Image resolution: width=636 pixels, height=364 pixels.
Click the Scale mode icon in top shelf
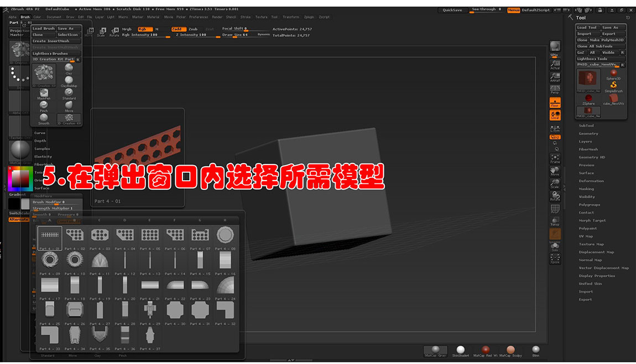click(x=101, y=32)
